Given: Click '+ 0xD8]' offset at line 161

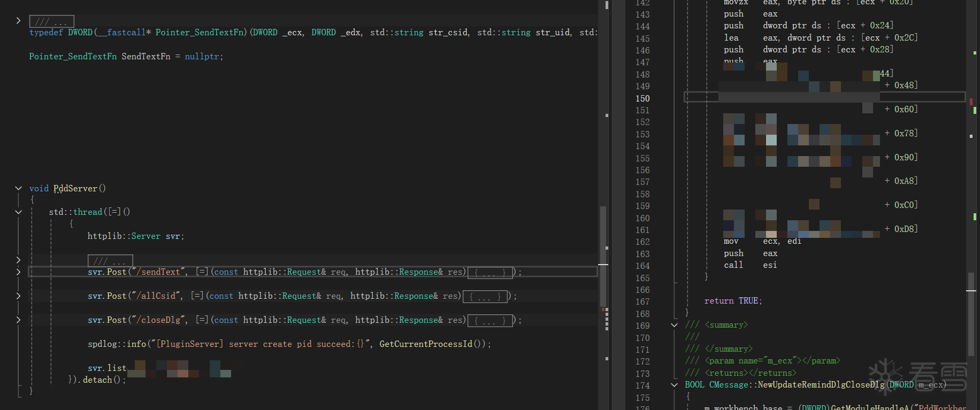Looking at the screenshot, I should 901,229.
